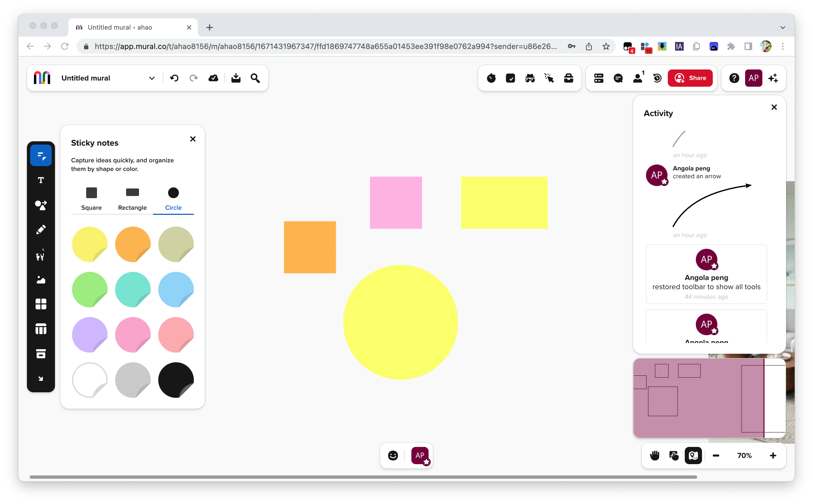Start Private mode with incognito icon

click(x=530, y=78)
